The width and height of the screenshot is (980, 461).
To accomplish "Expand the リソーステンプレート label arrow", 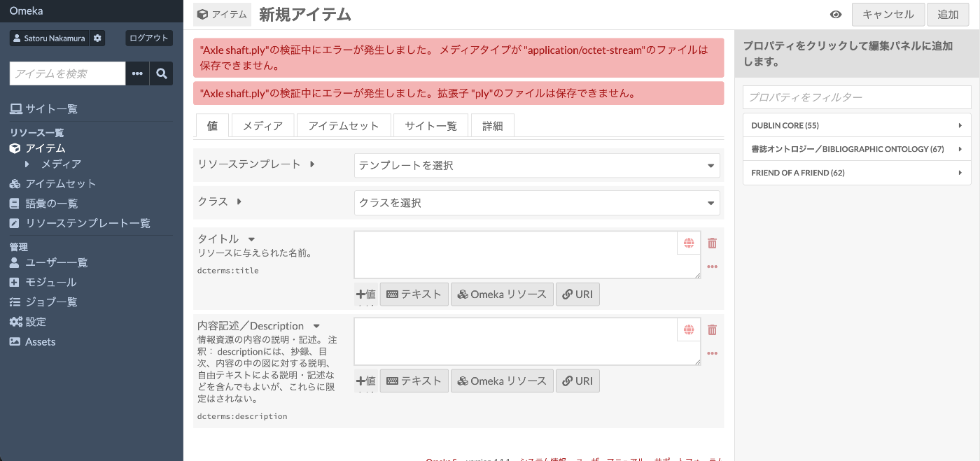I will click(x=312, y=164).
